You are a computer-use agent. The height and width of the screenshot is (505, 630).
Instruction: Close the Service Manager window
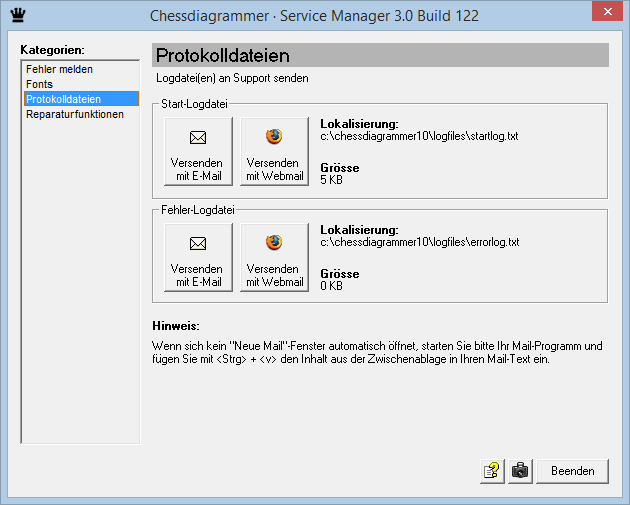pyautogui.click(x=608, y=11)
